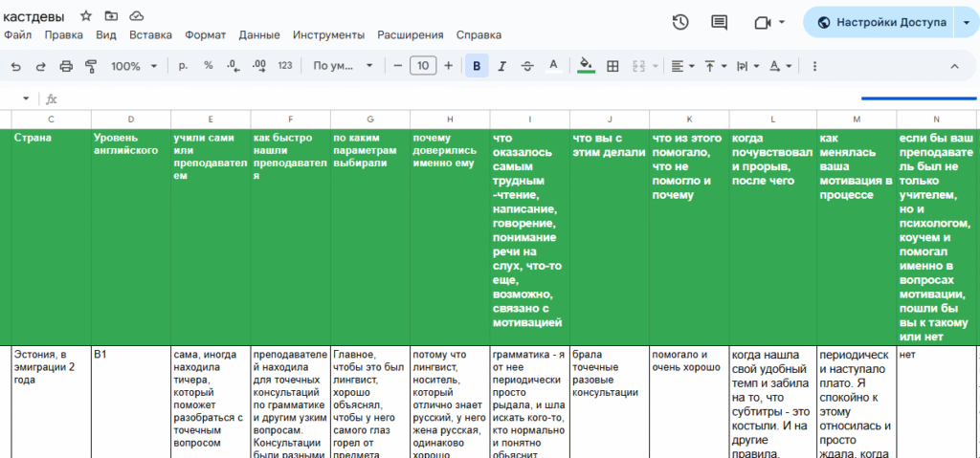Viewport: 980px width, 458px height.
Task: Print the spreadsheet
Action: coord(66,66)
